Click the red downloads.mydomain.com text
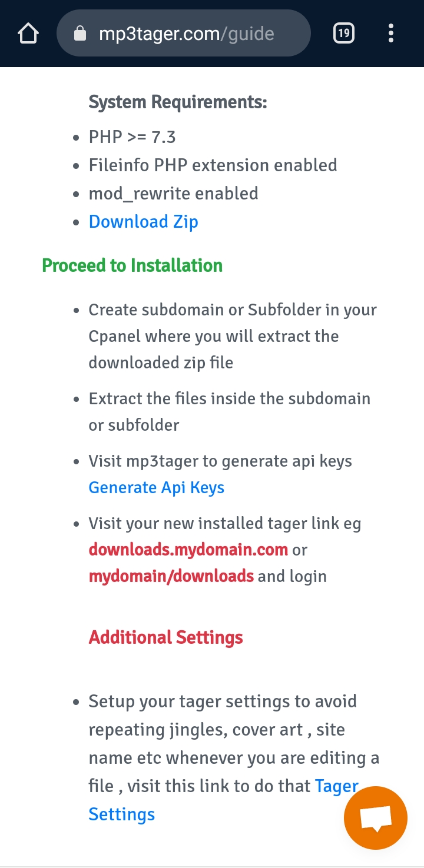Viewport: 424px width, 868px height. click(188, 550)
